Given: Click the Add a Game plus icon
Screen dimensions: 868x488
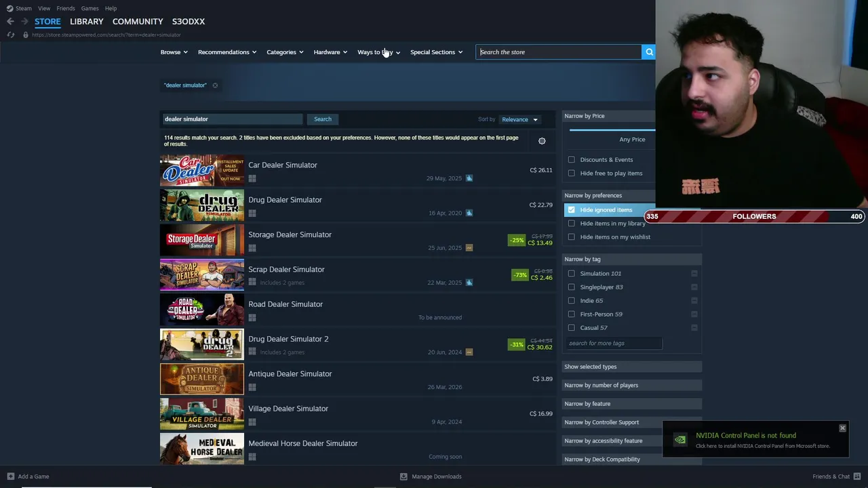Looking at the screenshot, I should pos(10,476).
